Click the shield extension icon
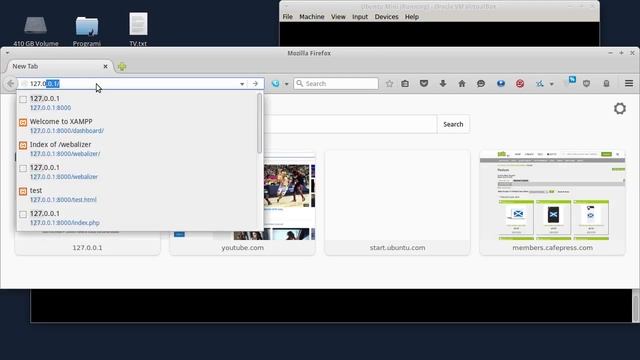 [x=587, y=84]
